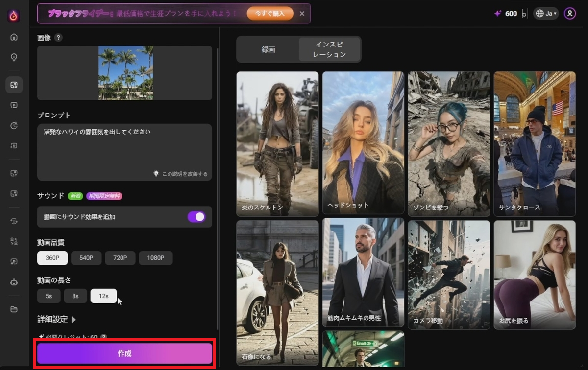
Task: Open the サンタクロース template card
Action: (535, 144)
